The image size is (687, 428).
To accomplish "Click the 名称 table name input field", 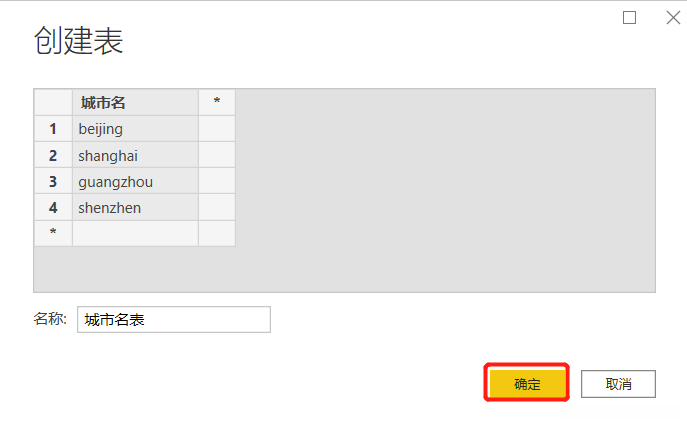I will coord(173,319).
